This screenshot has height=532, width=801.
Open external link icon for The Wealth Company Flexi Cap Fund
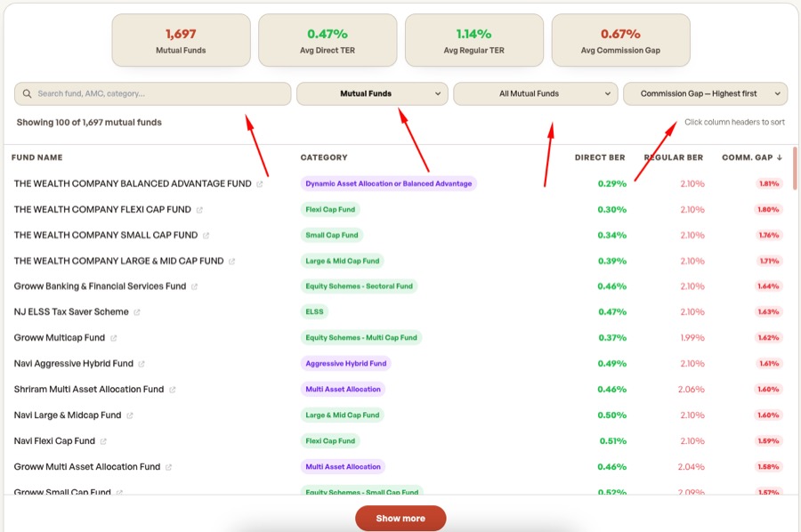(x=199, y=210)
